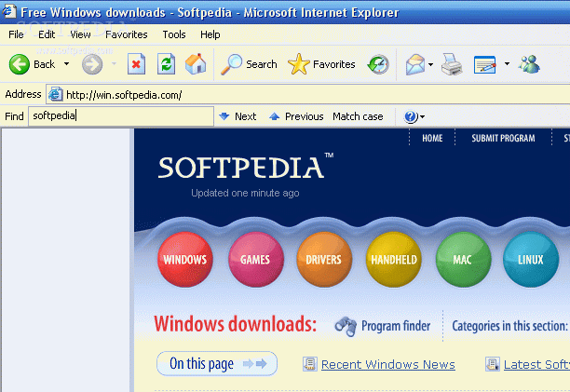
Task: Open the Back history dropdown arrow
Action: pyautogui.click(x=66, y=64)
